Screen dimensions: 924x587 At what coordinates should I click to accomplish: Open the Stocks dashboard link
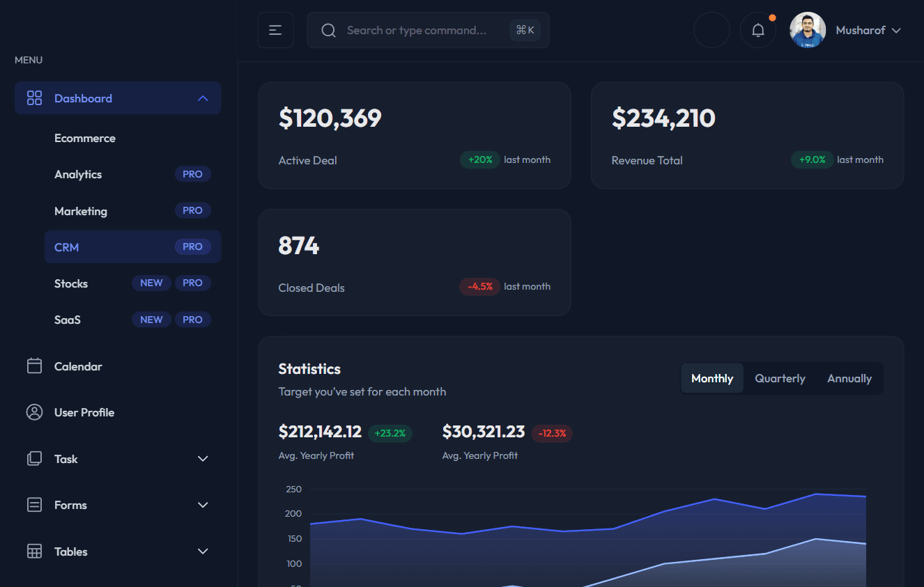[71, 283]
